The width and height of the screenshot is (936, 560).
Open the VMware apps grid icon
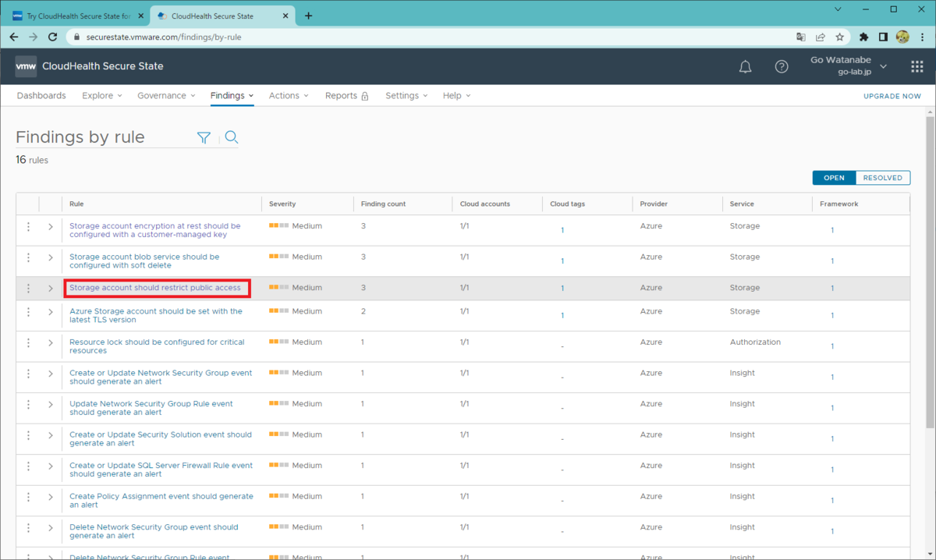point(917,67)
